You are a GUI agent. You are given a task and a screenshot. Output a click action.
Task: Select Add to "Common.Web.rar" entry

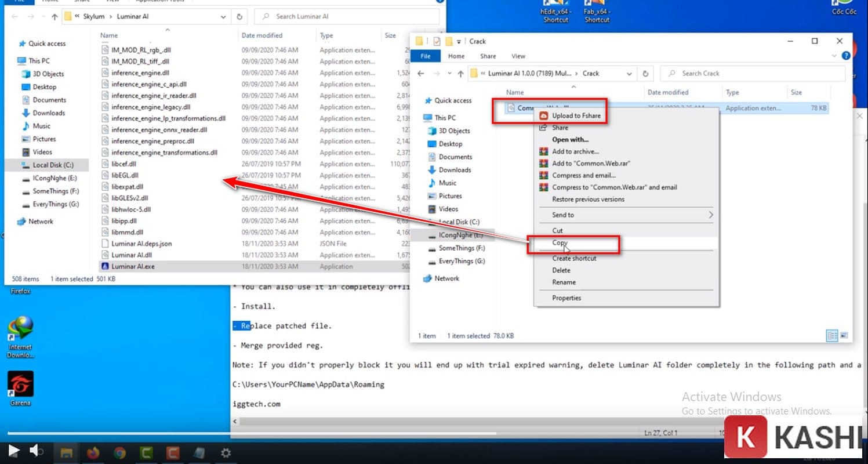[x=625, y=164]
